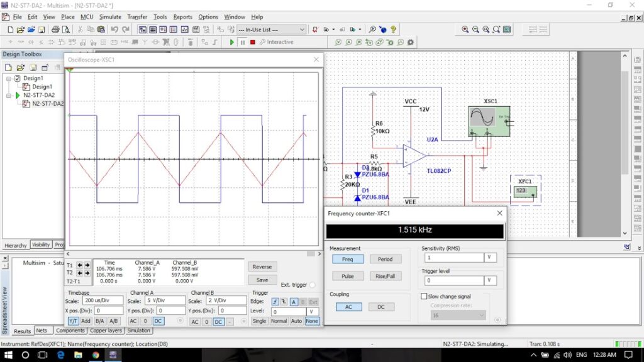Click the Undo arrow icon
Screen dimensions: 644x362
coord(114,30)
